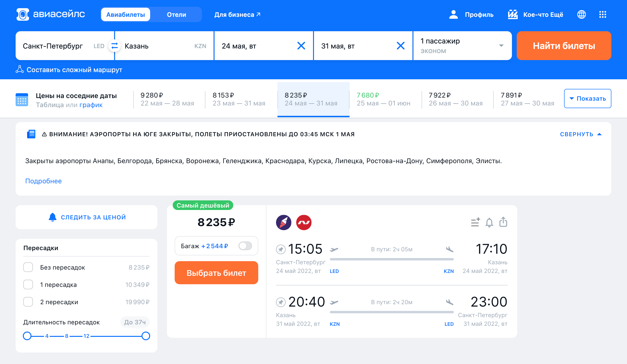Pin the 20:40 return flight

pos(281,302)
